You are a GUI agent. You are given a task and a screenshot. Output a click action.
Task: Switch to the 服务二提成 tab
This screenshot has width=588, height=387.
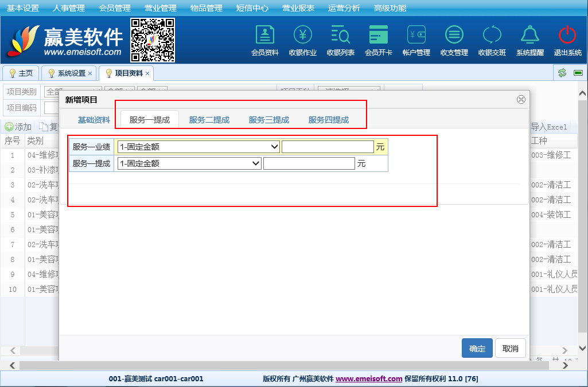[209, 120]
